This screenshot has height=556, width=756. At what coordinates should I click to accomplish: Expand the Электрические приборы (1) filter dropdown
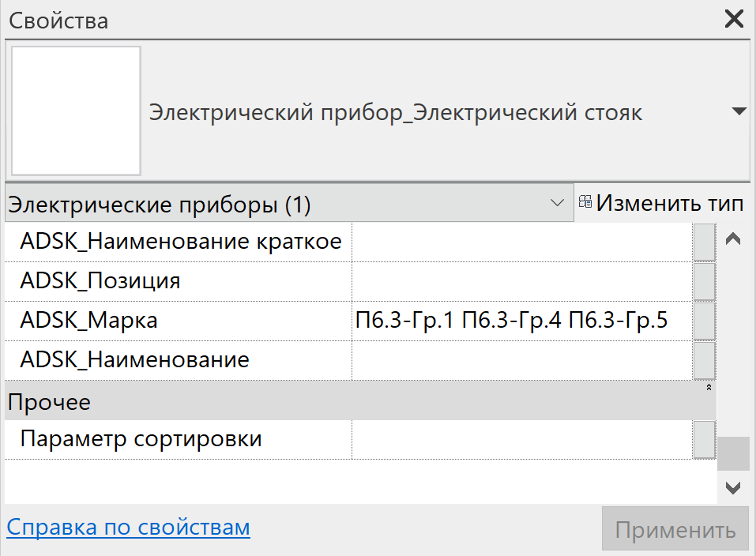pos(557,203)
